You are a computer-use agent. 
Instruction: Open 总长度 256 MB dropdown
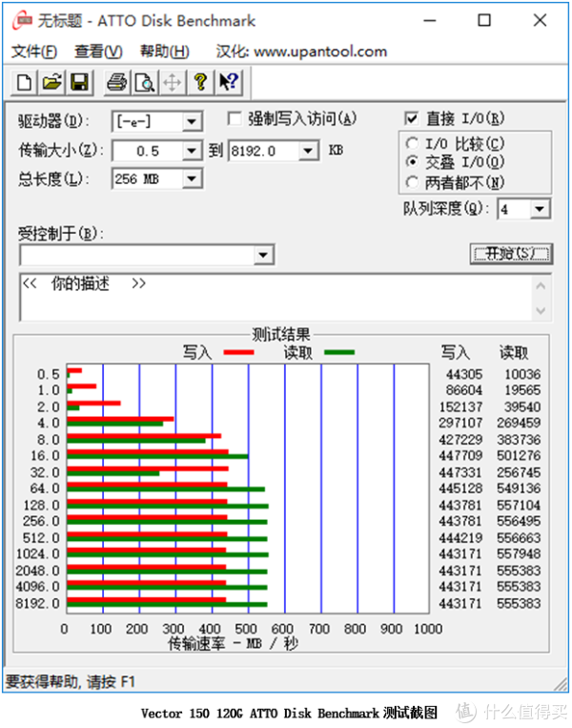pos(192,178)
